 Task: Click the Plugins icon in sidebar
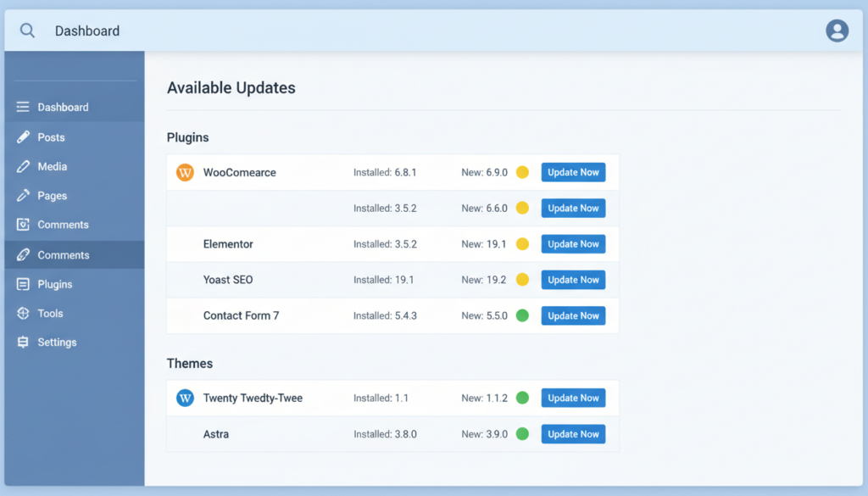pos(23,284)
